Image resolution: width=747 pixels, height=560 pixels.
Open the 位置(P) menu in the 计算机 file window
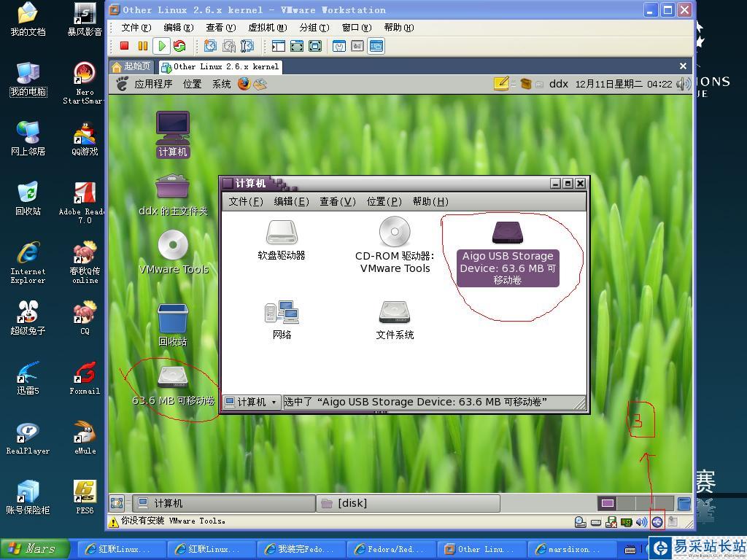pyautogui.click(x=384, y=201)
